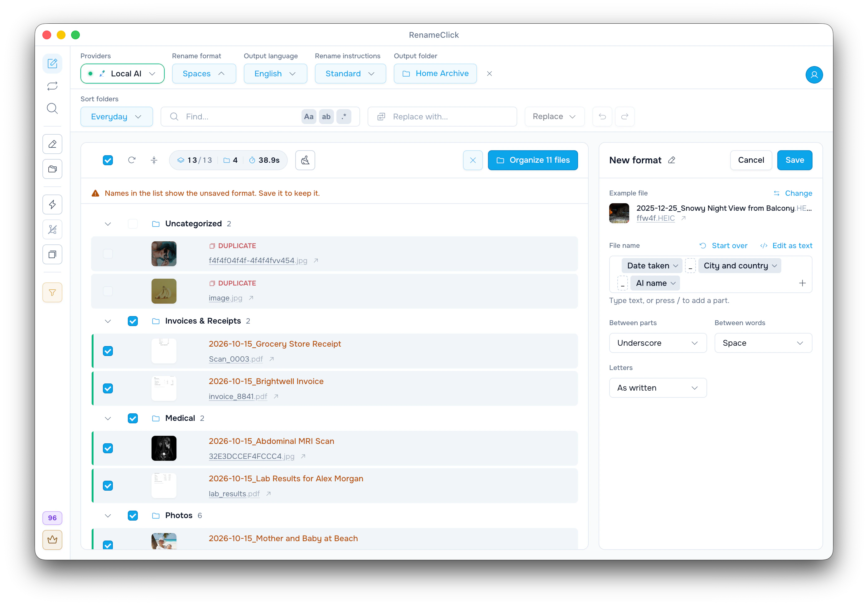Open the As written letters dropdown

(658, 388)
